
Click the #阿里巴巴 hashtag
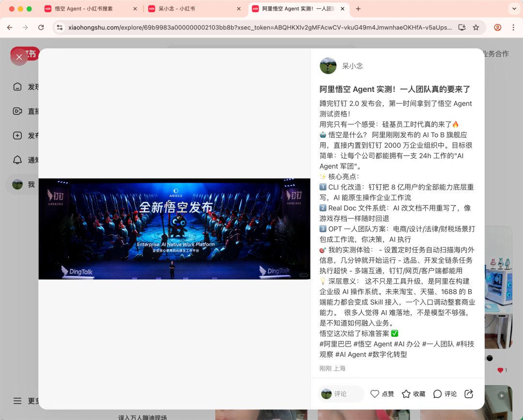335,344
